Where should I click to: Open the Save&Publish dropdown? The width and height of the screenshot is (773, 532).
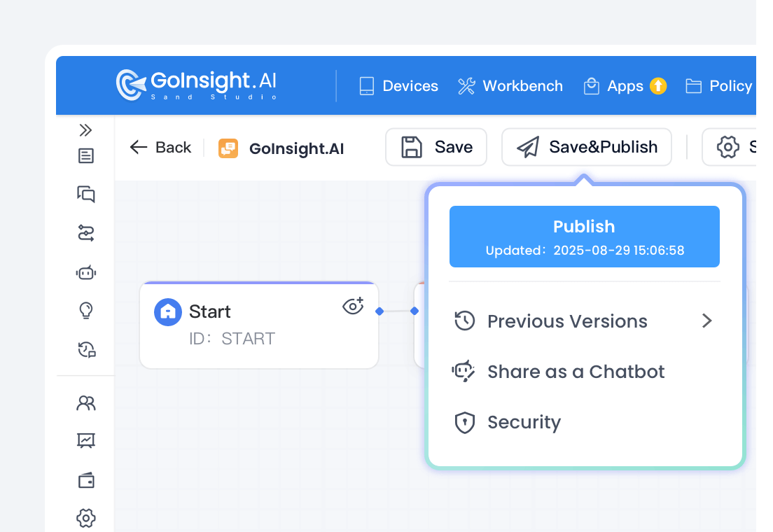[x=587, y=147]
